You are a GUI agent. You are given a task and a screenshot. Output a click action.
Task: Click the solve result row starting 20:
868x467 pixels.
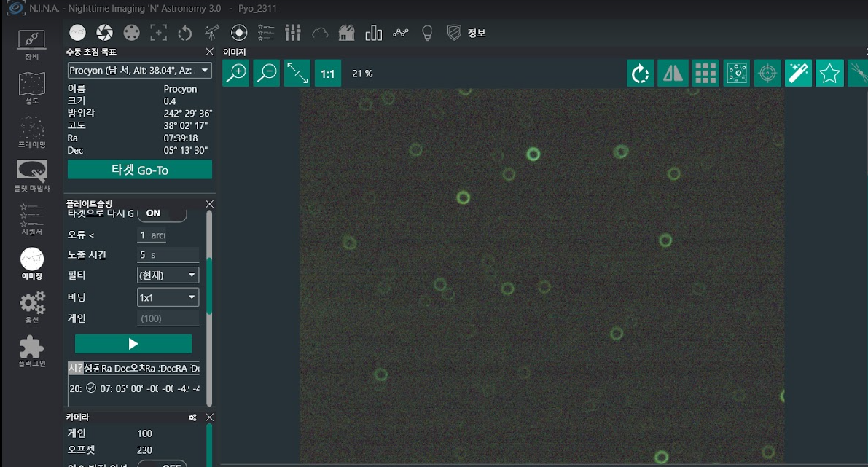(133, 388)
